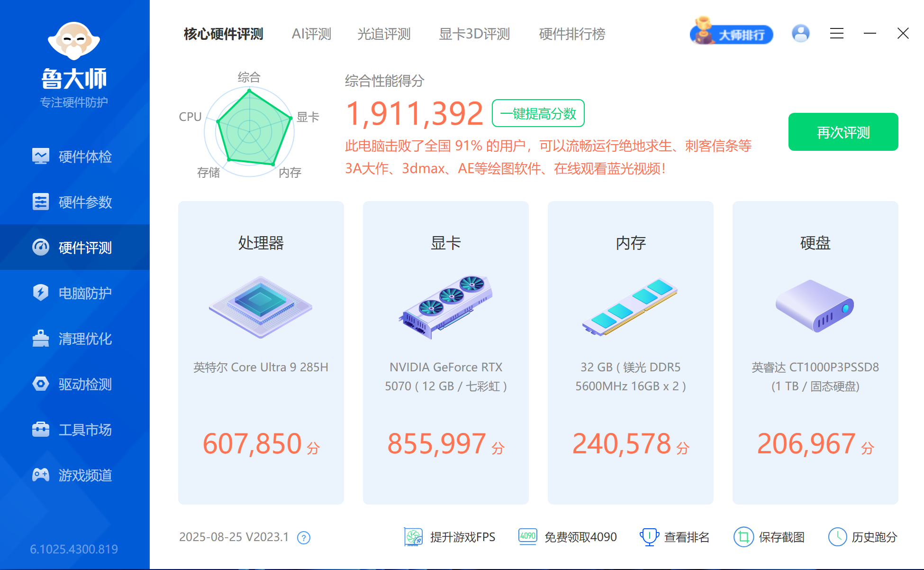Open 清理优化 from the sidebar
The height and width of the screenshot is (570, 924).
(x=74, y=339)
